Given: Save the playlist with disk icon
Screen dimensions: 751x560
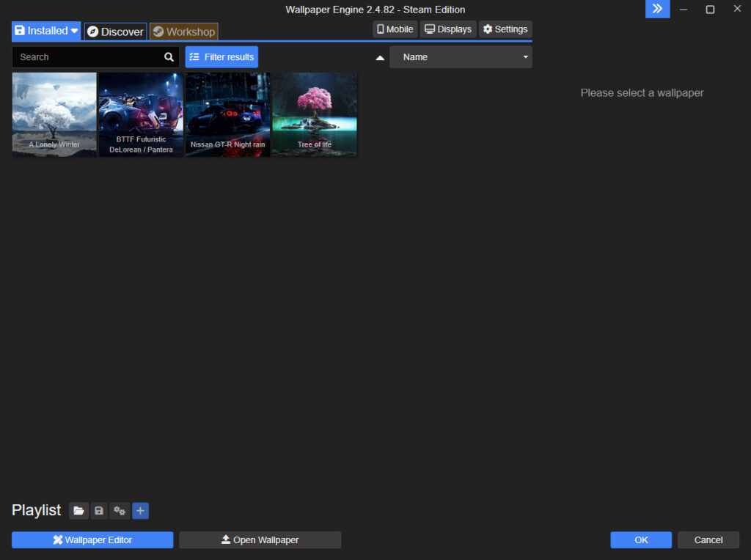Looking at the screenshot, I should click(x=99, y=511).
